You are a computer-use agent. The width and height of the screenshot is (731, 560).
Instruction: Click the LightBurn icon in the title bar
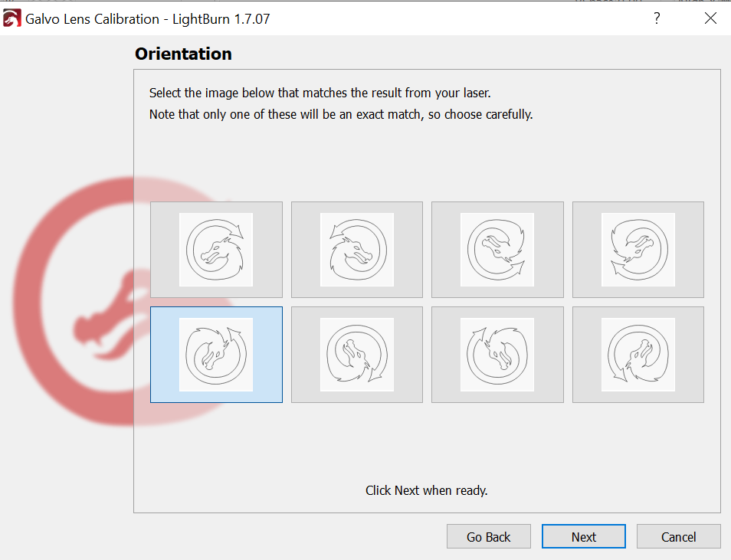(11, 18)
